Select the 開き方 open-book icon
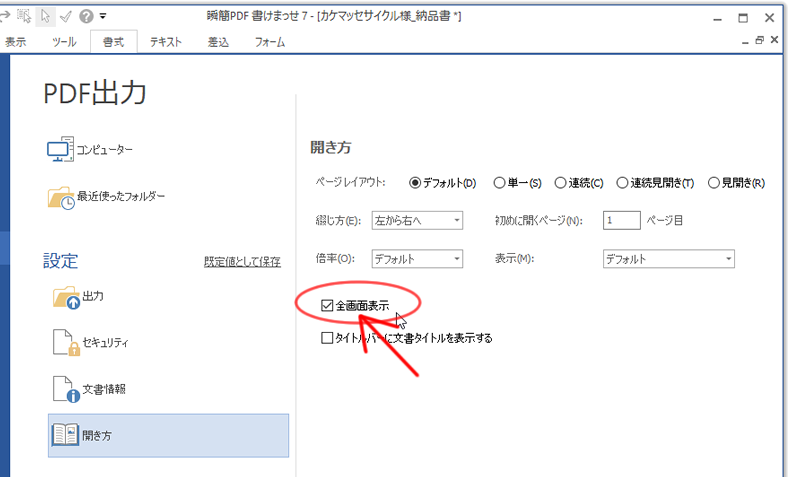Image resolution: width=788 pixels, height=477 pixels. (x=65, y=435)
